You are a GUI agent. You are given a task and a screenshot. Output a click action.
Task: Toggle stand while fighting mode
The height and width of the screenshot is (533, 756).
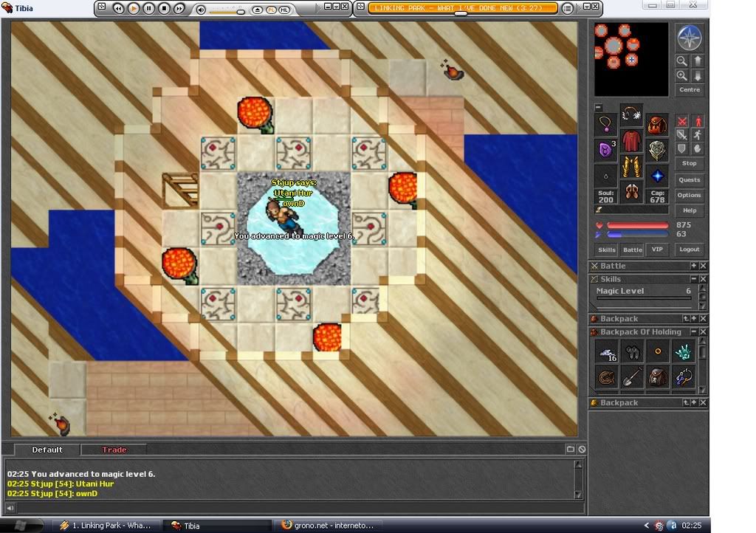click(x=698, y=122)
